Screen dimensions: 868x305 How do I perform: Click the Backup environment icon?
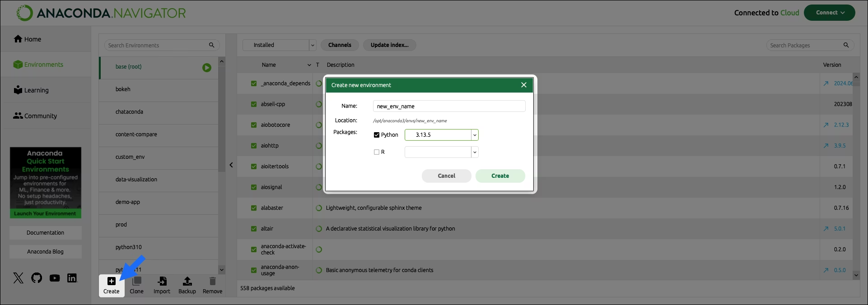pyautogui.click(x=187, y=282)
